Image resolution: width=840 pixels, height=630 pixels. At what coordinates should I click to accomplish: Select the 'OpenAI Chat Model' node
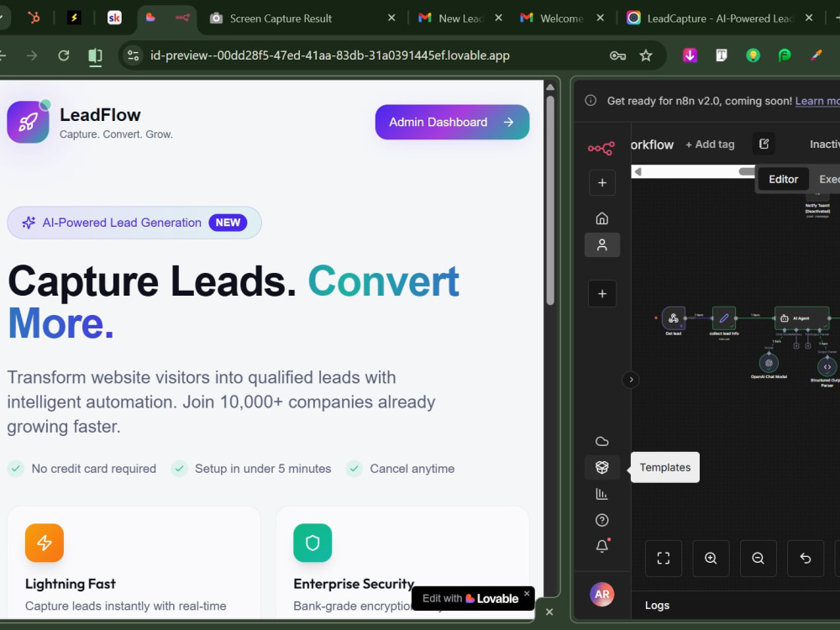[769, 363]
